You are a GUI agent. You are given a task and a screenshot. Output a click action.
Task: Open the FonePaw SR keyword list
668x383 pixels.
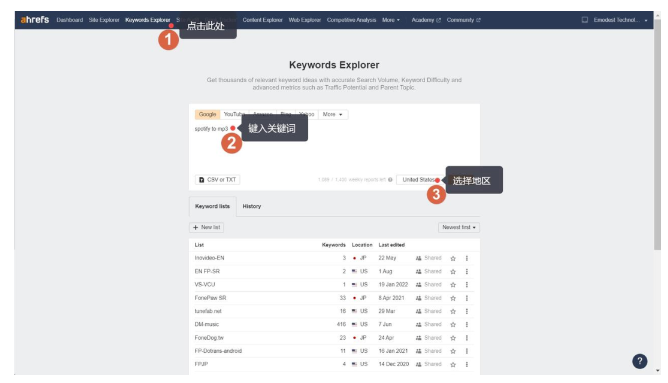click(x=210, y=298)
